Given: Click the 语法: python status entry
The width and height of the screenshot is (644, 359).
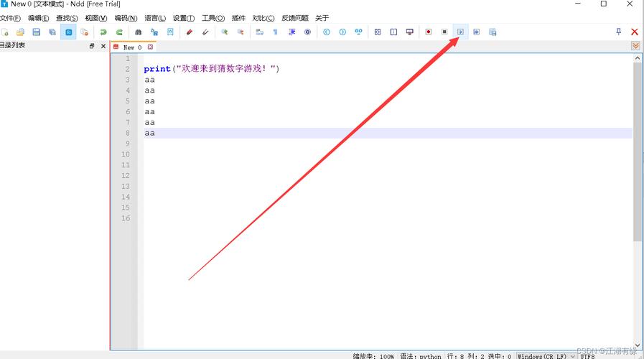Looking at the screenshot, I should point(421,356).
